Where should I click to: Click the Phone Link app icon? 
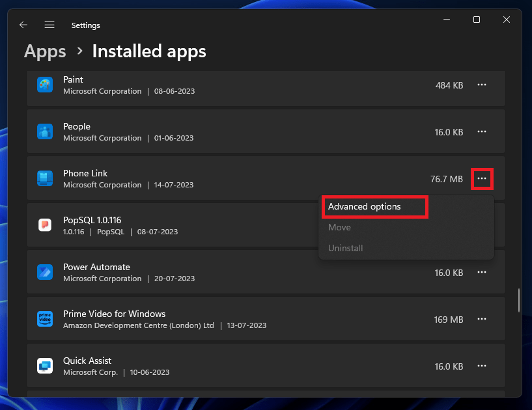pos(45,178)
